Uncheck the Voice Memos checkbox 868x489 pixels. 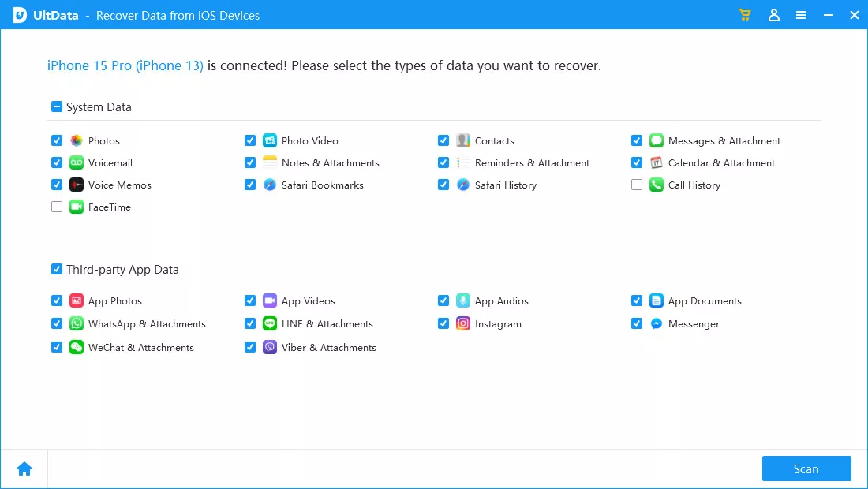coord(57,185)
